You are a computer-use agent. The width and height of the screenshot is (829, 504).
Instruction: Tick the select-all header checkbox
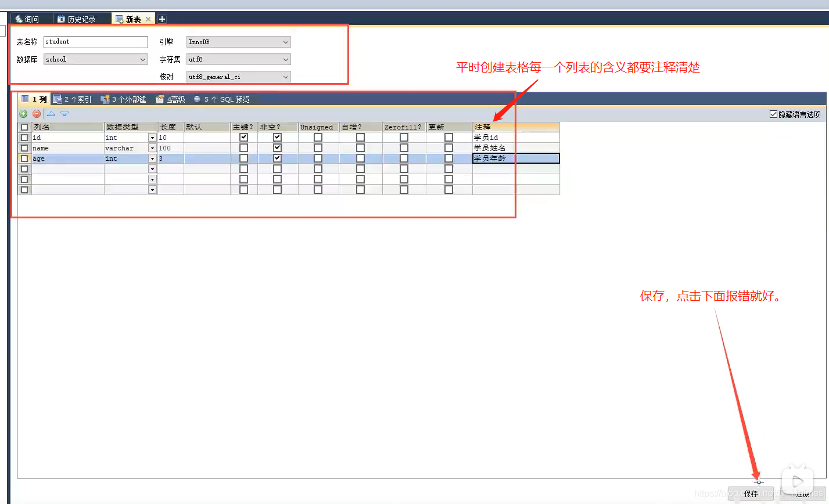pos(24,127)
